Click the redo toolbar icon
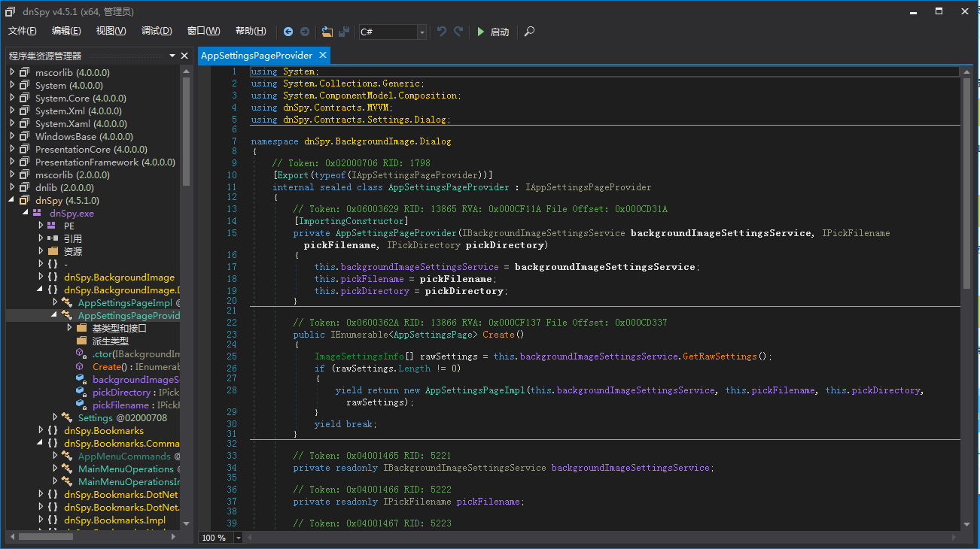980x549 pixels. [x=458, y=32]
